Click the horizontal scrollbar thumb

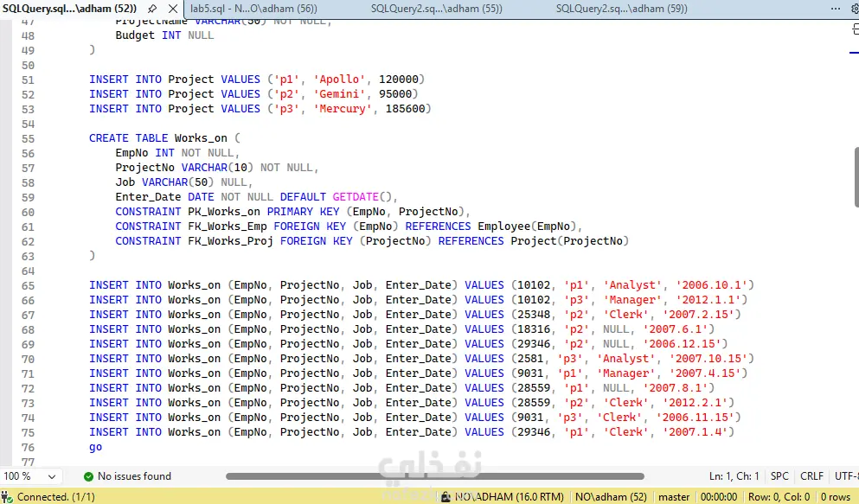click(435, 476)
